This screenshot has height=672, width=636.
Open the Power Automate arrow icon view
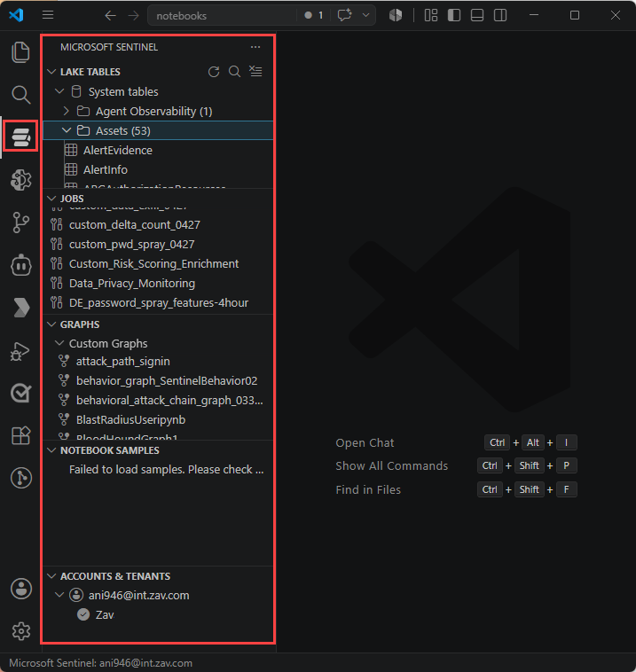coord(20,308)
